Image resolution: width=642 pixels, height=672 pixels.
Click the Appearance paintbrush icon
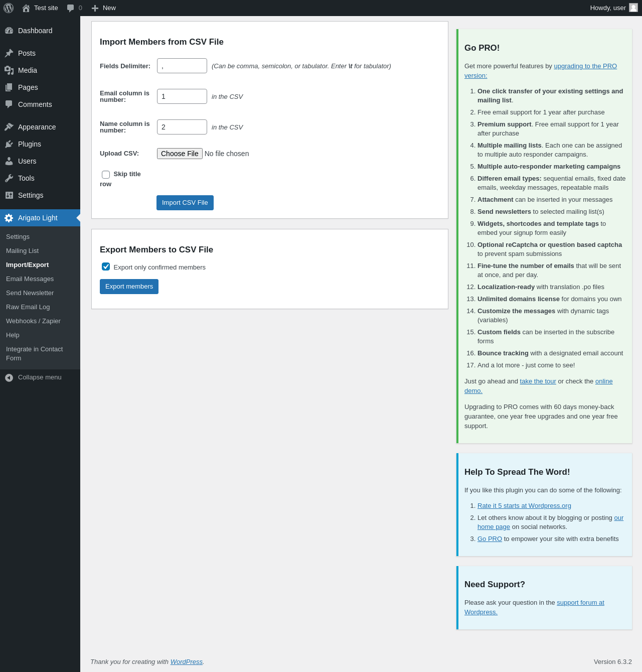(9, 127)
